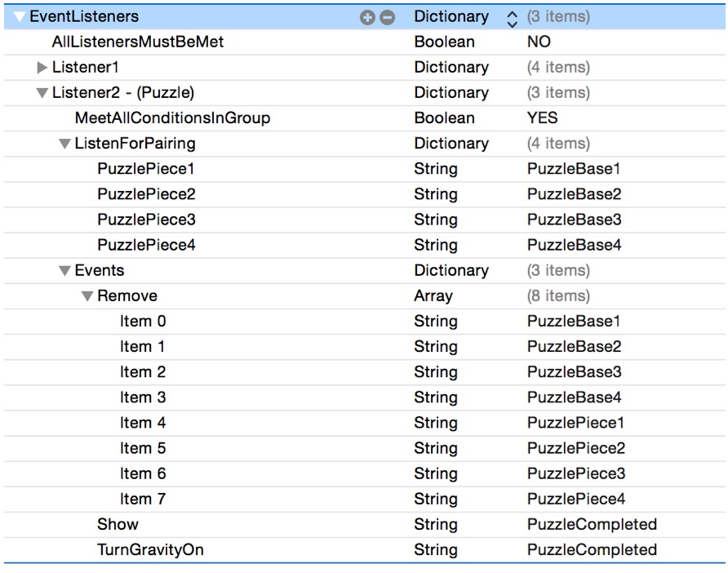Select the PuzzlePiece1 key row
728x573 pixels.
146,169
